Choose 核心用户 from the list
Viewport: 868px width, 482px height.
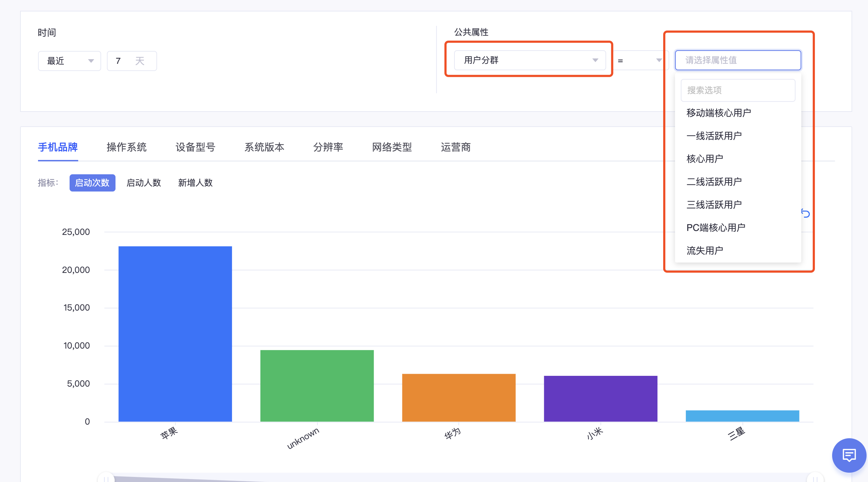738,159
